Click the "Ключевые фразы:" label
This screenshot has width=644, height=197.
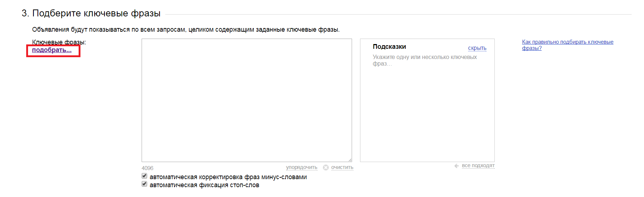tap(59, 42)
